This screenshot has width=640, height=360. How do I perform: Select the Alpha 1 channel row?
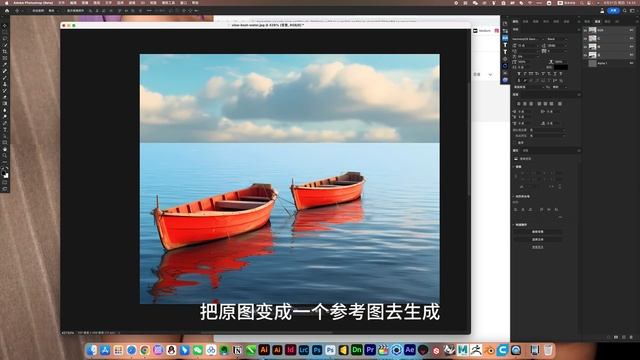coord(608,63)
